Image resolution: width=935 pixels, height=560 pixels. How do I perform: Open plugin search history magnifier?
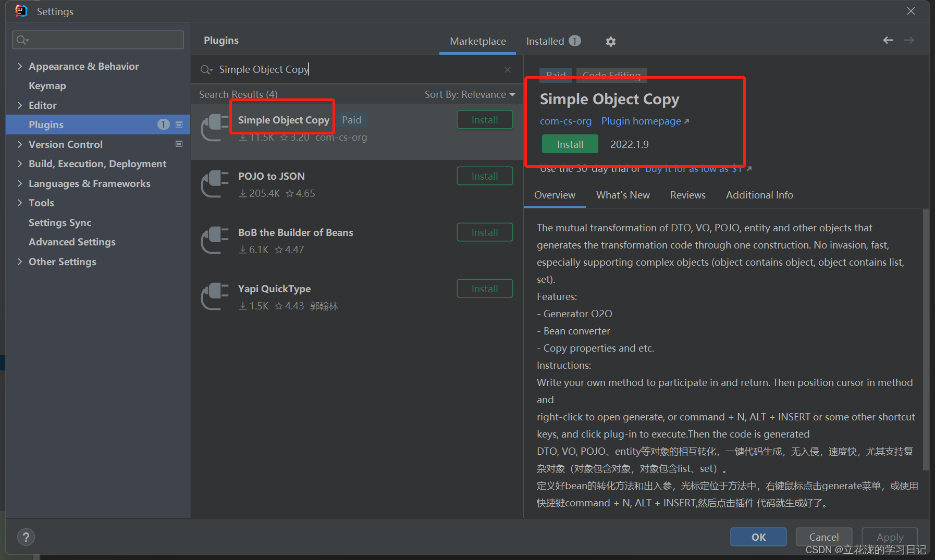pos(206,70)
